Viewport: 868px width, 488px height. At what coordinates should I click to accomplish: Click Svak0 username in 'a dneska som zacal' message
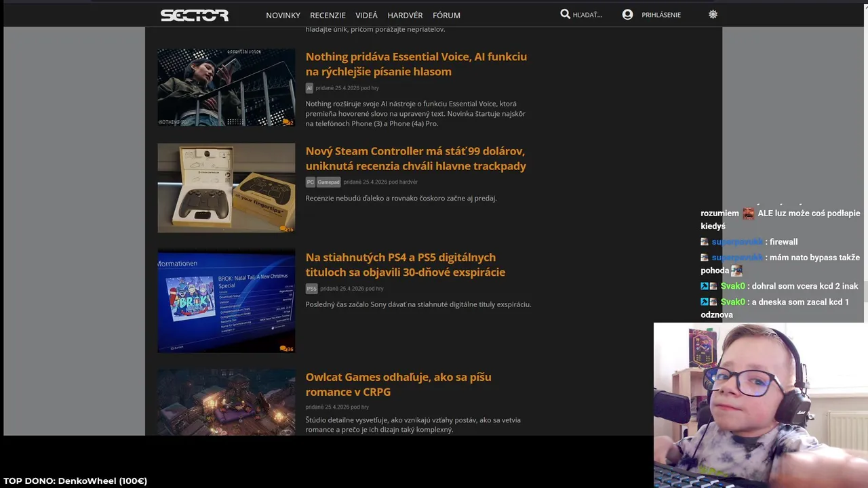pos(732,302)
